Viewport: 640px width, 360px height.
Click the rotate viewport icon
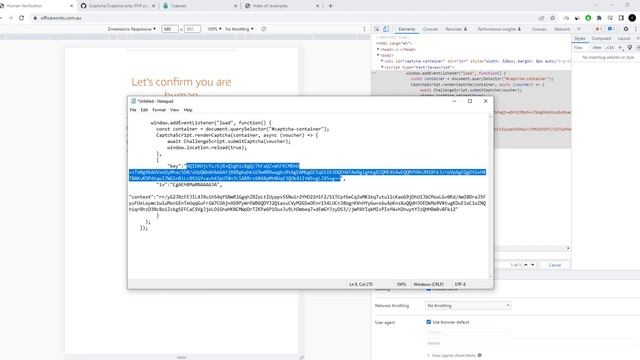264,29
